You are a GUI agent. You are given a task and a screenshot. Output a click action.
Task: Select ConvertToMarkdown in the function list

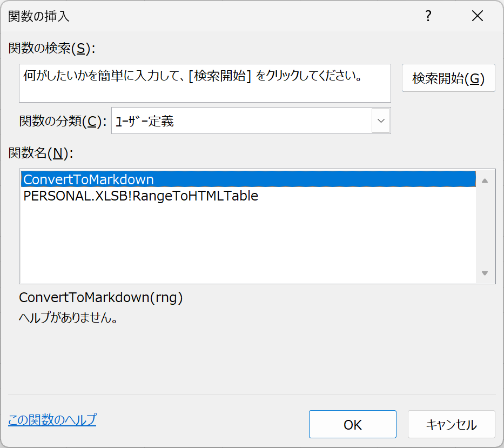click(248, 179)
